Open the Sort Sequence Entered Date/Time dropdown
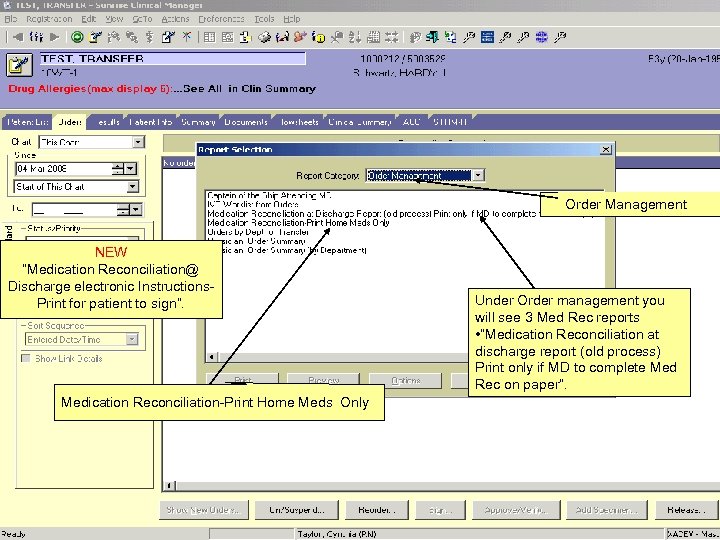 tap(132, 339)
